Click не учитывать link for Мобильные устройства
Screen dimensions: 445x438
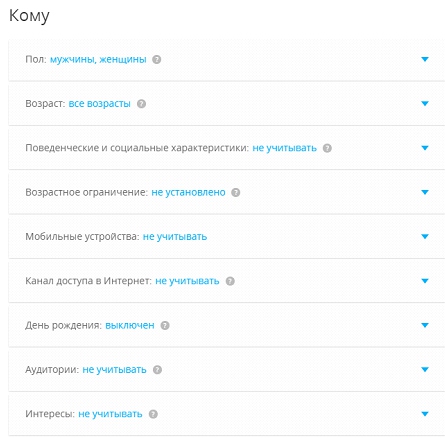[175, 237]
